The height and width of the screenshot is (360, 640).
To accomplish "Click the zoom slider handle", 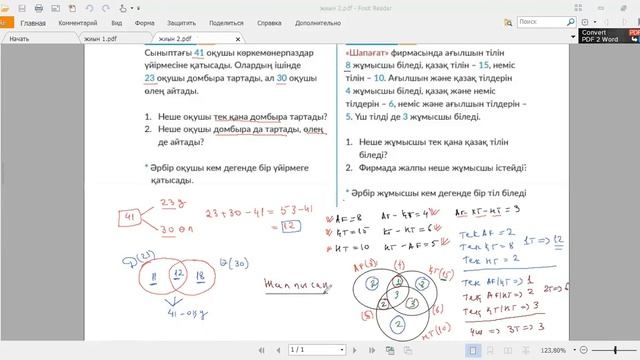I will tap(615, 350).
